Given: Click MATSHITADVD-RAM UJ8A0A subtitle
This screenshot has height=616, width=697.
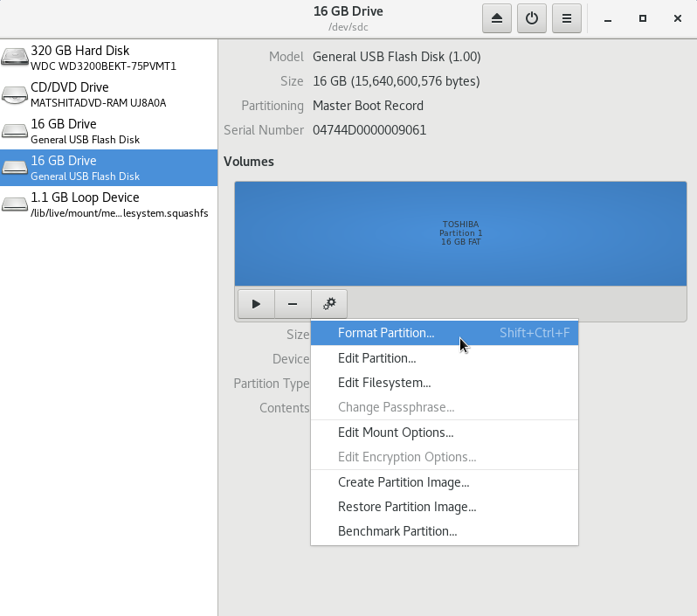Looking at the screenshot, I should (x=98, y=103).
